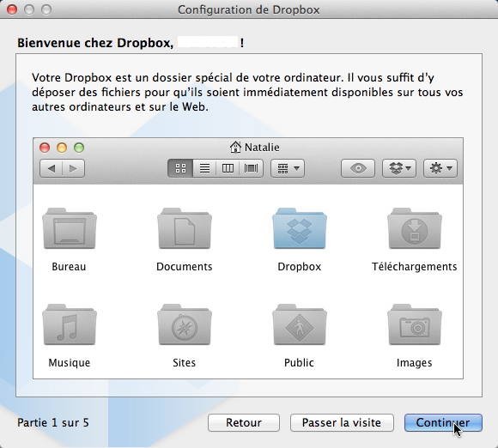Switch Finder to column view
Screen dimensions: 498x448
(228, 168)
